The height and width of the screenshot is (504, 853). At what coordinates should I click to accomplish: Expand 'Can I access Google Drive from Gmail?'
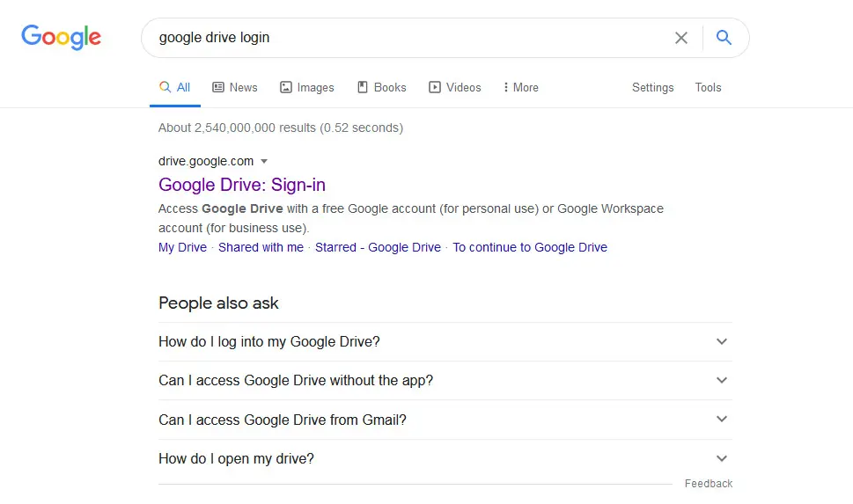(445, 420)
